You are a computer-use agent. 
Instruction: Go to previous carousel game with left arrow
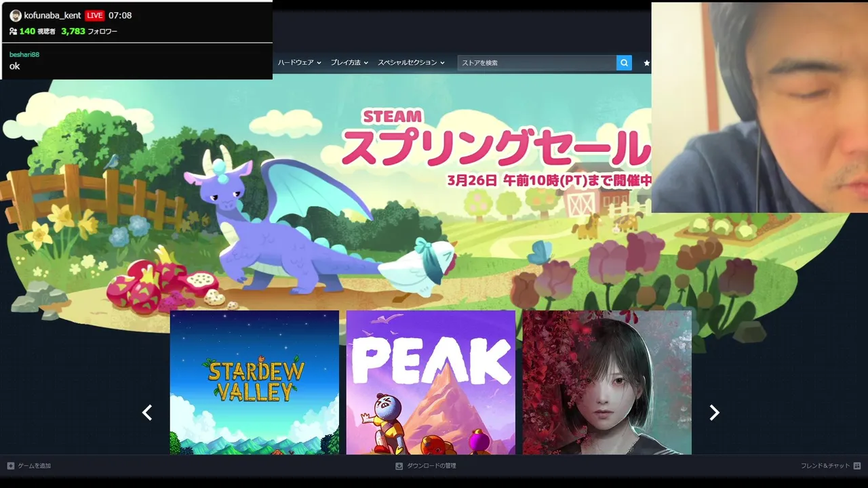coord(147,413)
